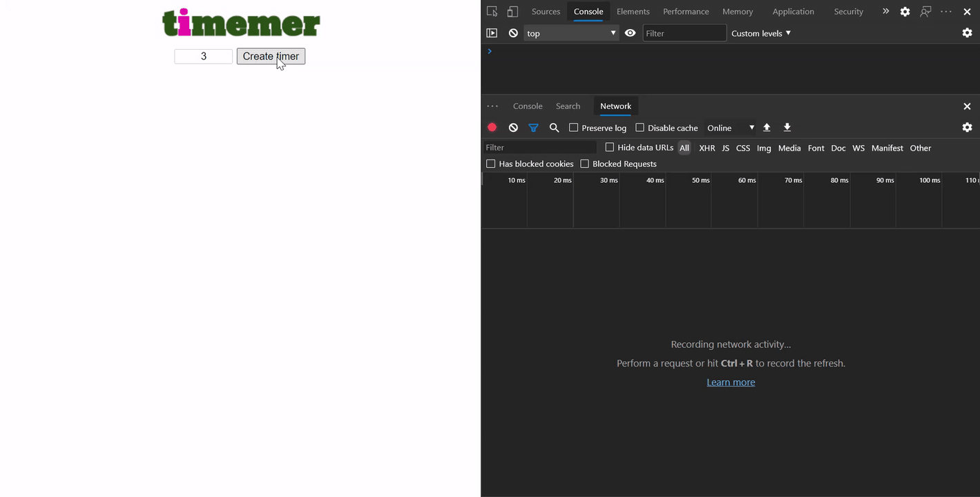Filter requests by Img
The image size is (980, 497).
point(763,148)
